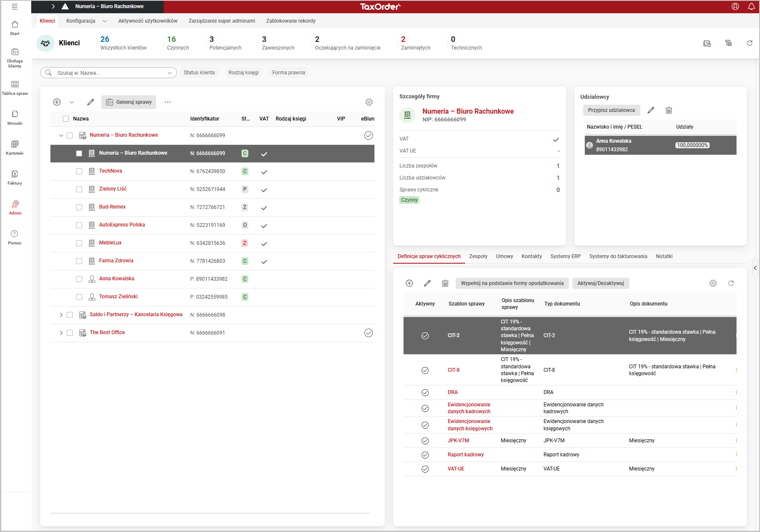This screenshot has width=760, height=532.
Task: Click the pencil icon to edit shareholder
Action: (651, 110)
